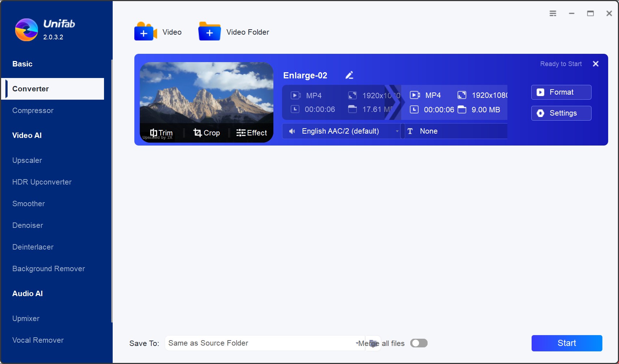Toggle Merge all files switch

click(x=419, y=343)
